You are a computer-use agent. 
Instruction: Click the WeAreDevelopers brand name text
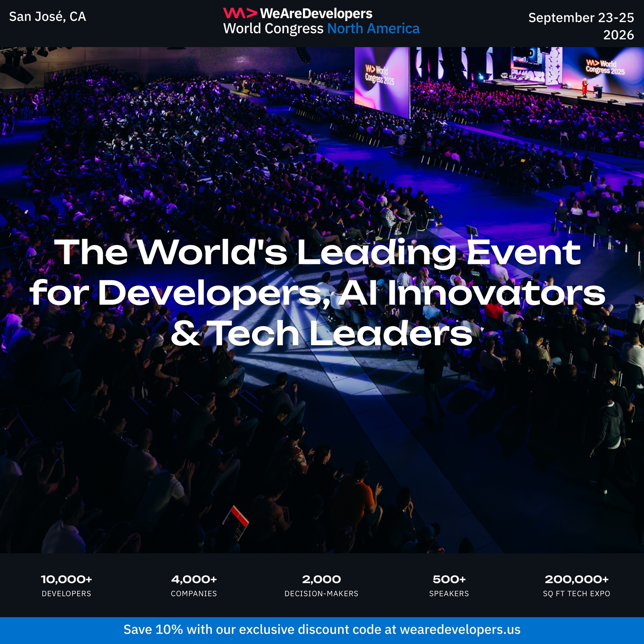(316, 14)
